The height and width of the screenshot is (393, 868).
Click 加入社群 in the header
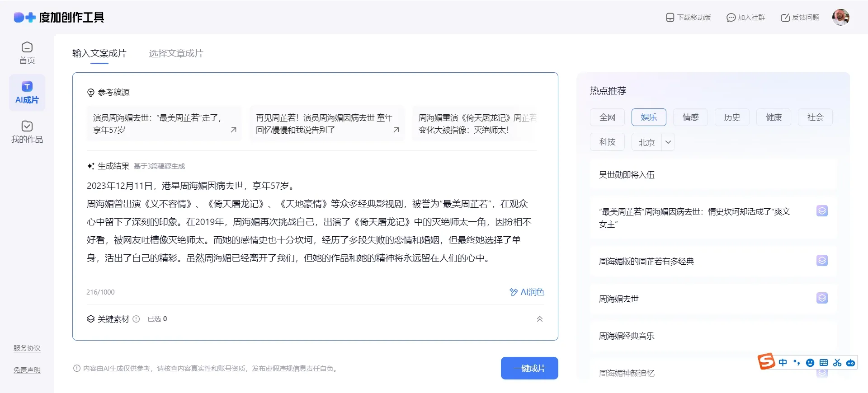(x=746, y=18)
